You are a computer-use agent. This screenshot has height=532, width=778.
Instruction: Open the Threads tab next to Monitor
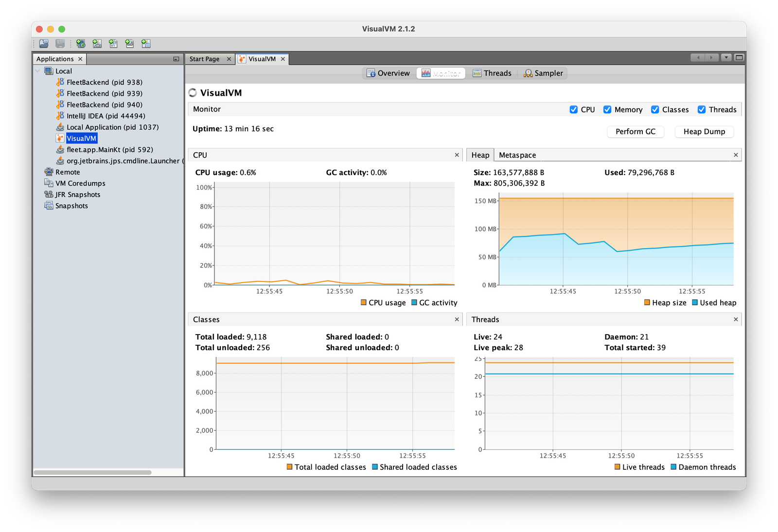click(x=492, y=73)
